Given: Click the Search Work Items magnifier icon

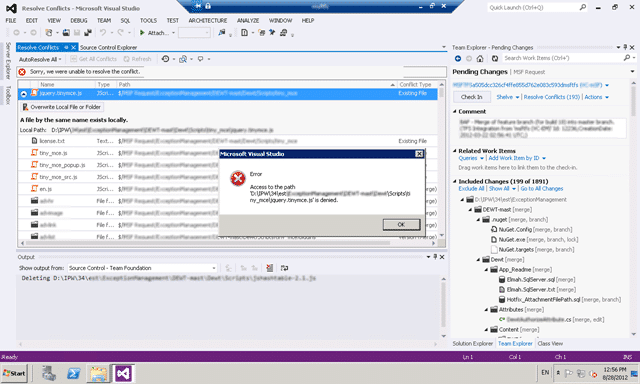Looking at the screenshot, I should tap(627, 58).
